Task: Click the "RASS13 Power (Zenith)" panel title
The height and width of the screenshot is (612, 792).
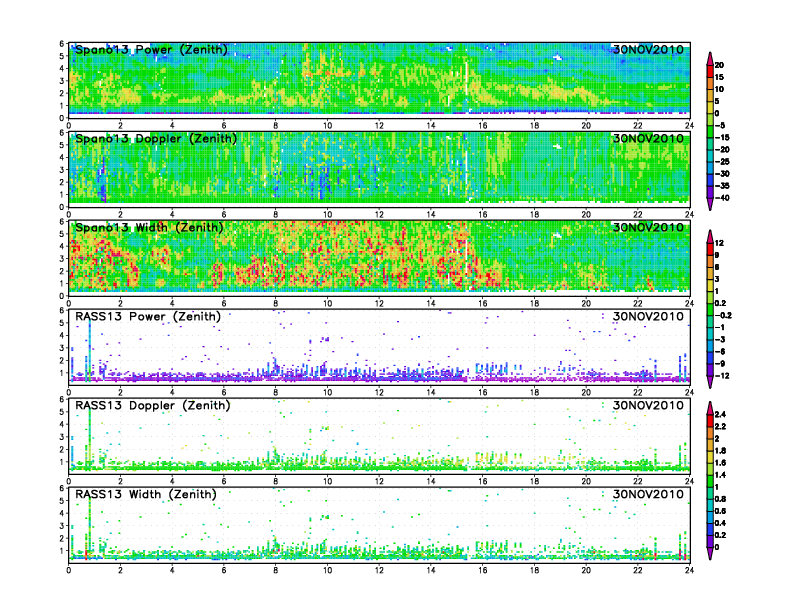Action: (148, 317)
